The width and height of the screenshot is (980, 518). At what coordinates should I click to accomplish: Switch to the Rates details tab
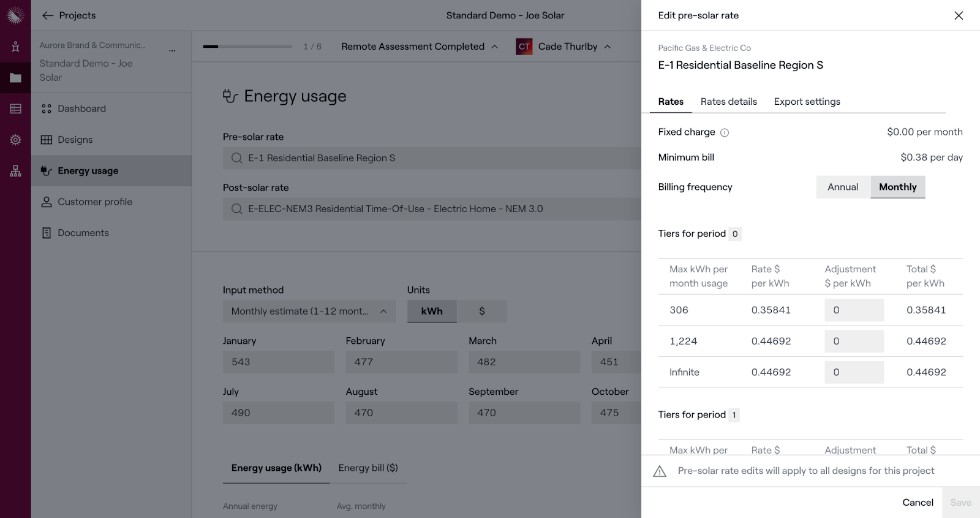point(728,102)
